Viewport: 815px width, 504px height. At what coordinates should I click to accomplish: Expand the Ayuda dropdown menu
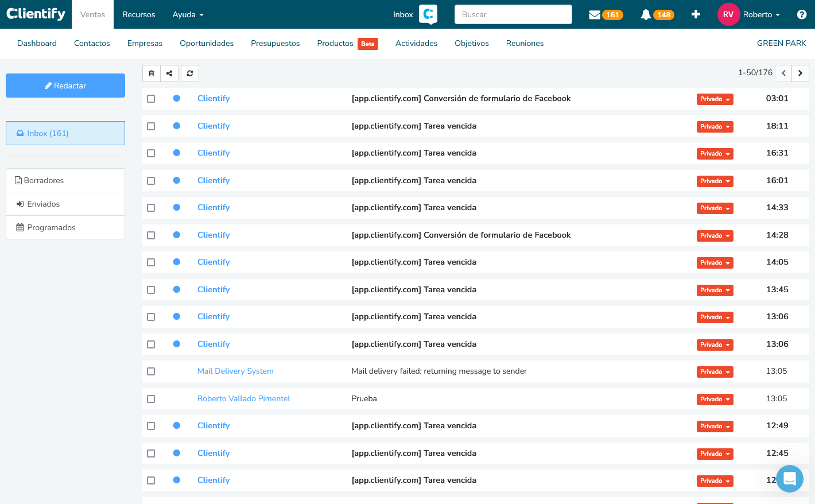pos(188,14)
